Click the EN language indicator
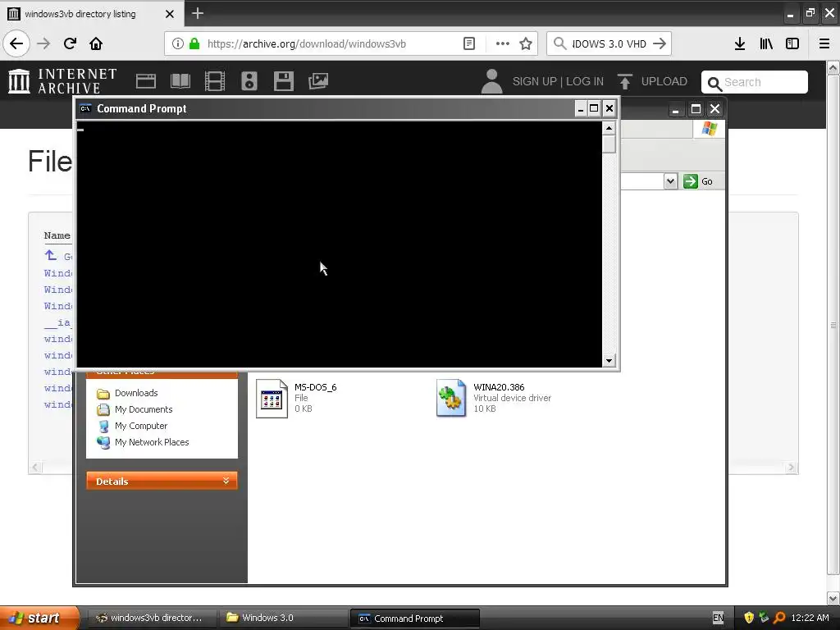840x630 pixels. tap(718, 618)
